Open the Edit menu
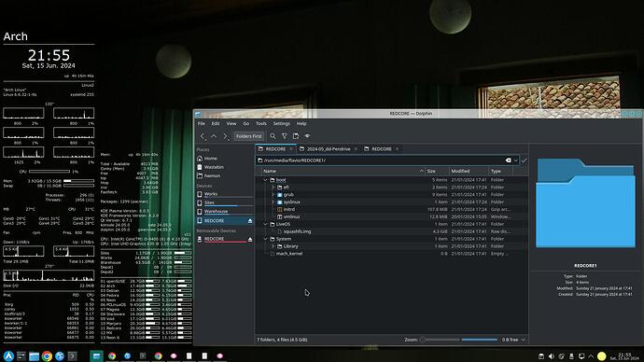The width and height of the screenshot is (644, 362). (x=216, y=123)
